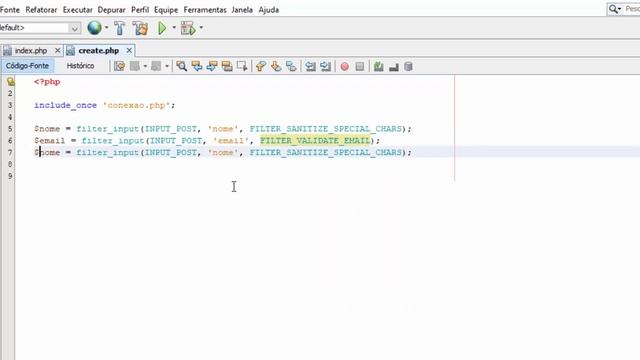Click the Debug Project icon

[x=188, y=28]
